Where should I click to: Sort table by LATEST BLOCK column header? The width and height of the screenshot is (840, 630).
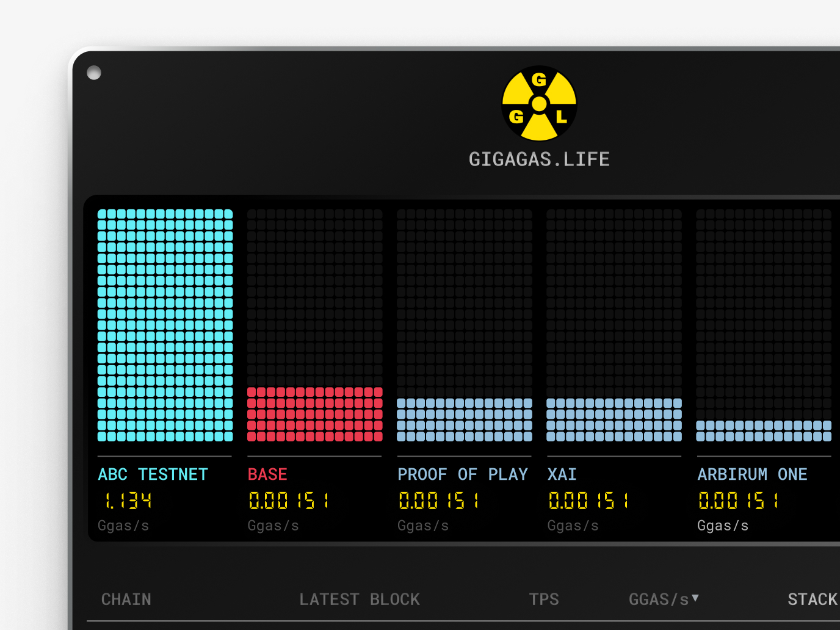pyautogui.click(x=360, y=599)
